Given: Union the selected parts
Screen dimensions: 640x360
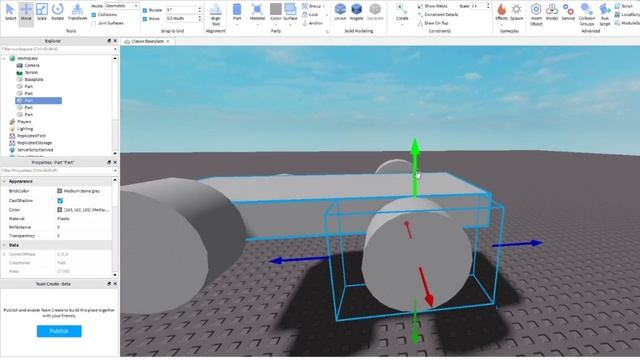Looking at the screenshot, I should tap(340, 12).
